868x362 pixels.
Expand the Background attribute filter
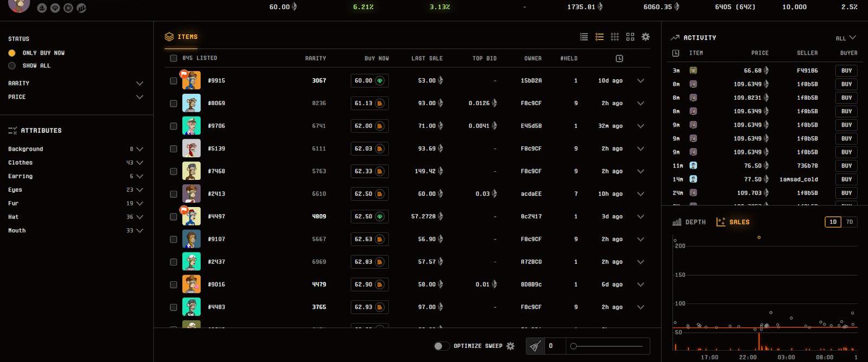139,149
